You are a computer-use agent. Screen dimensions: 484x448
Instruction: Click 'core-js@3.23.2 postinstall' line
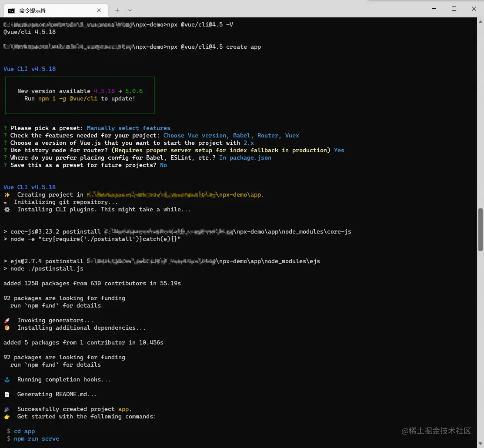click(x=177, y=231)
